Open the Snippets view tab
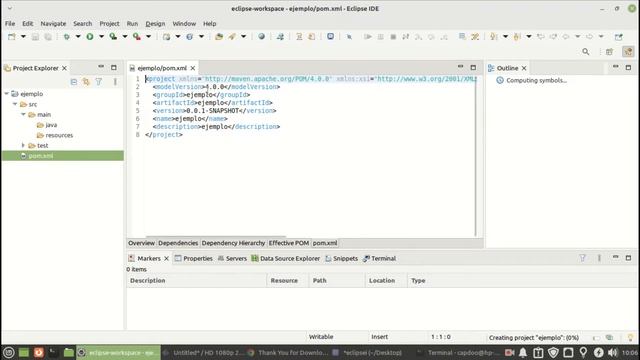640x360 pixels. coord(341,258)
